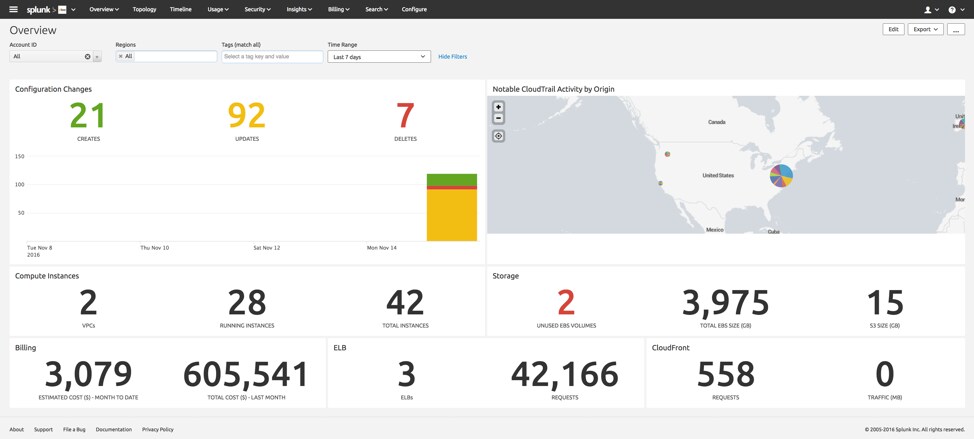This screenshot has height=439, width=974.
Task: Remove the All tag from Regions
Action: [x=121, y=57]
